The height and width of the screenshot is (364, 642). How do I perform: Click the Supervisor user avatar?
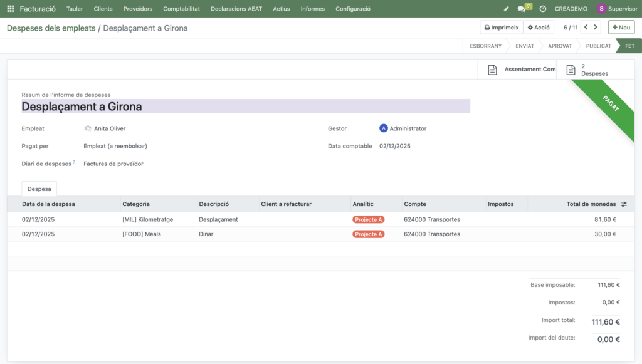(x=601, y=9)
